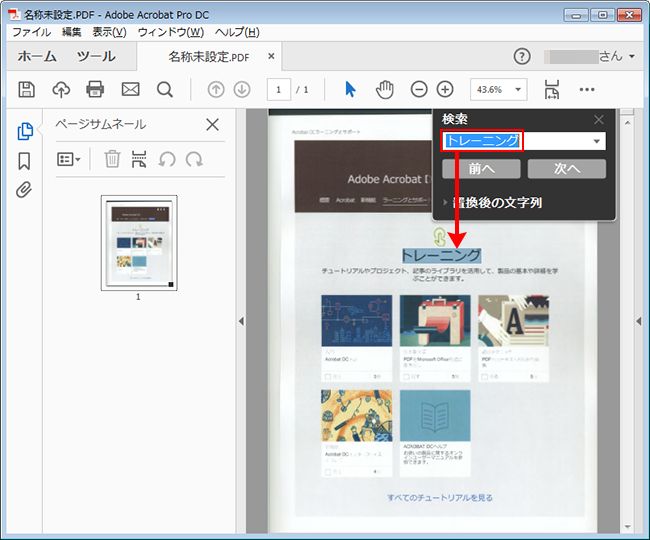Show the page thumbnails panel icon in sidebar
Viewport: 650px width, 540px height.
click(x=25, y=131)
